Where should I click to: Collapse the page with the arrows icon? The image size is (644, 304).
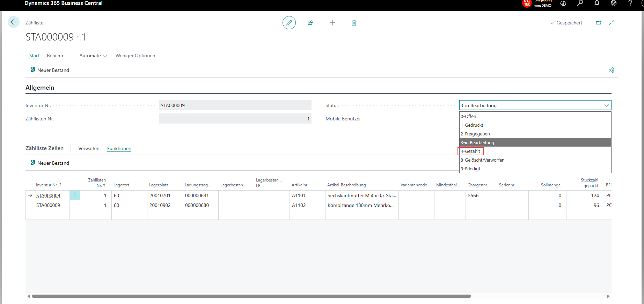(x=612, y=23)
